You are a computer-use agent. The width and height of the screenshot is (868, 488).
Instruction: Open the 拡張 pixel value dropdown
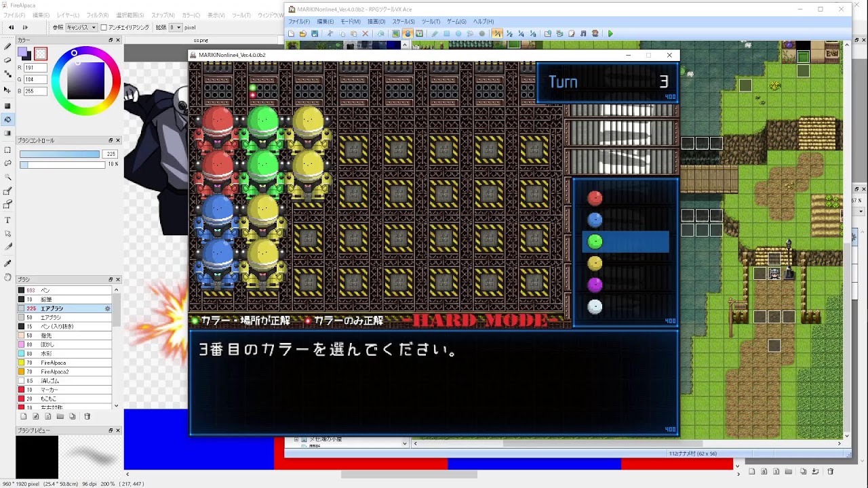coord(175,27)
